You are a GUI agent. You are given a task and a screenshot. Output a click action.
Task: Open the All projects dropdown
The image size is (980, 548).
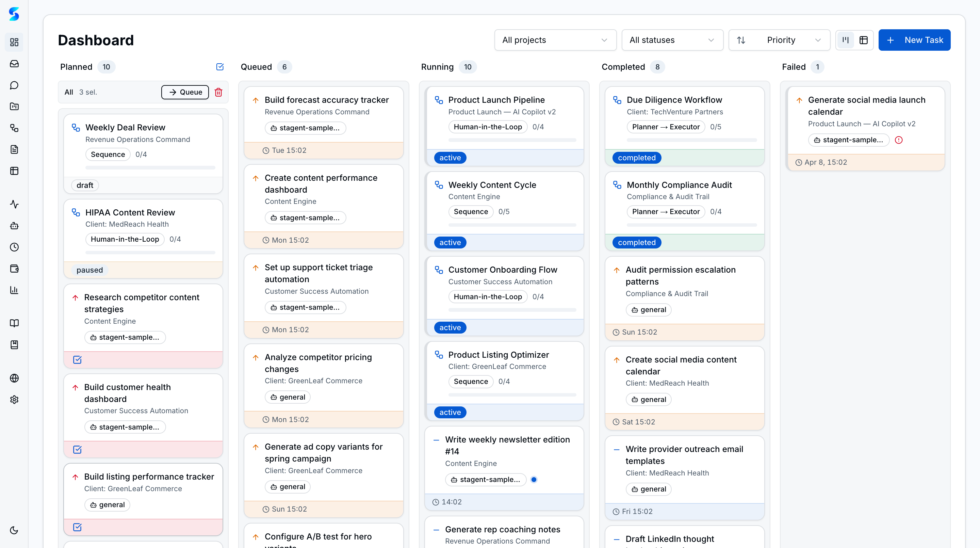[x=555, y=40]
